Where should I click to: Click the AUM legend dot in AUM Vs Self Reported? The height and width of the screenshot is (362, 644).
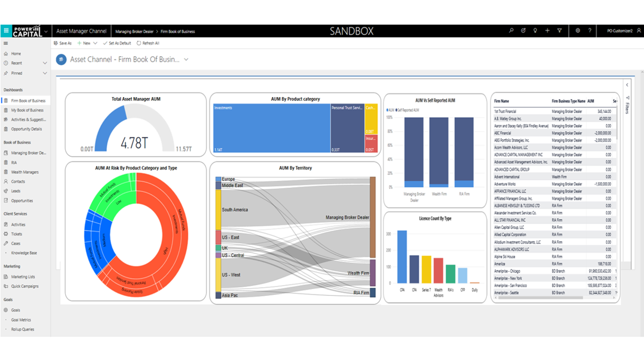387,110
